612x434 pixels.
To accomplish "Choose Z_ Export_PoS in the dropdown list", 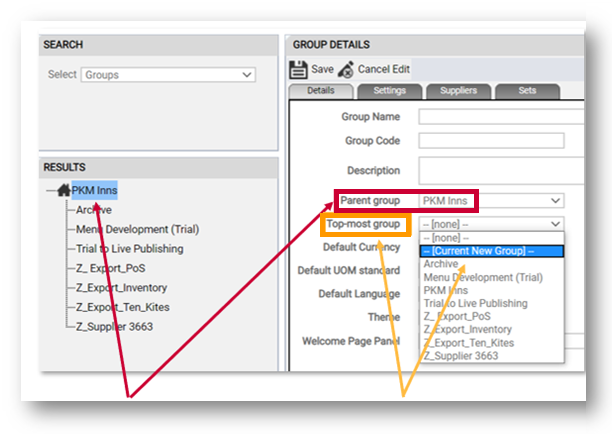I will [492, 316].
